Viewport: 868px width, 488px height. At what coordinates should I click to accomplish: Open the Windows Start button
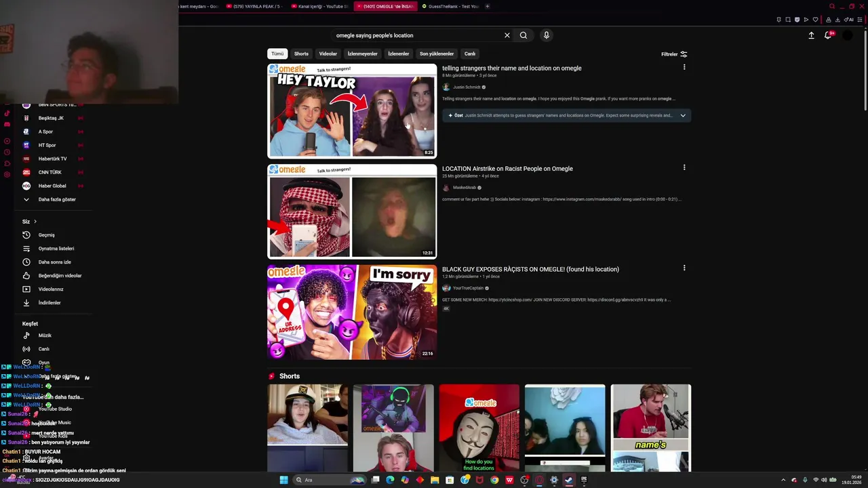(x=284, y=480)
